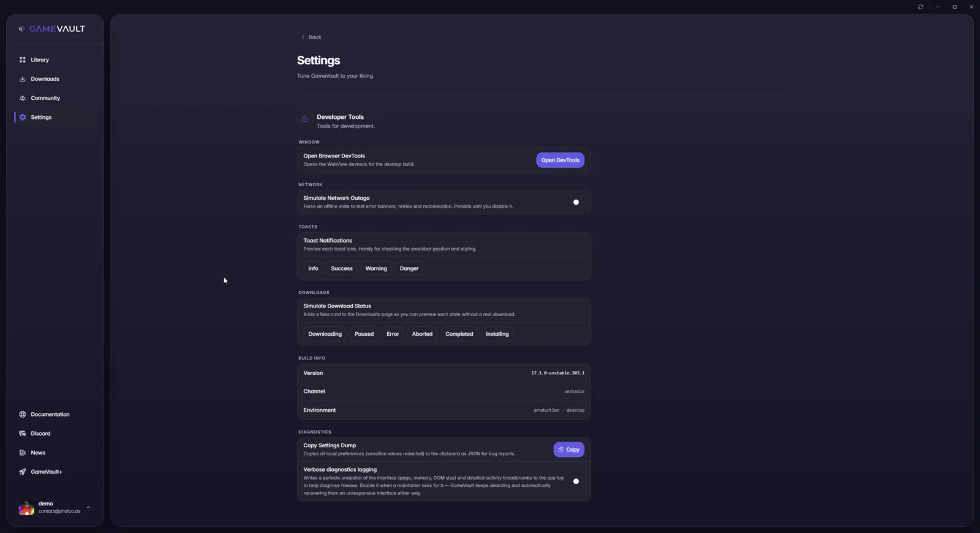This screenshot has height=533, width=980.
Task: Expand the demo user account menu chevron
Action: (88, 507)
